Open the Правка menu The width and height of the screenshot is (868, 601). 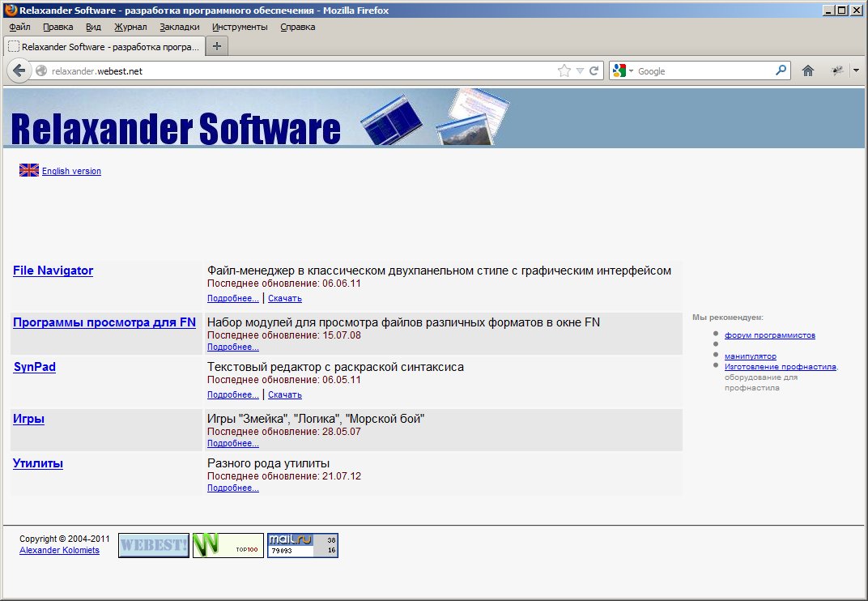tap(58, 27)
